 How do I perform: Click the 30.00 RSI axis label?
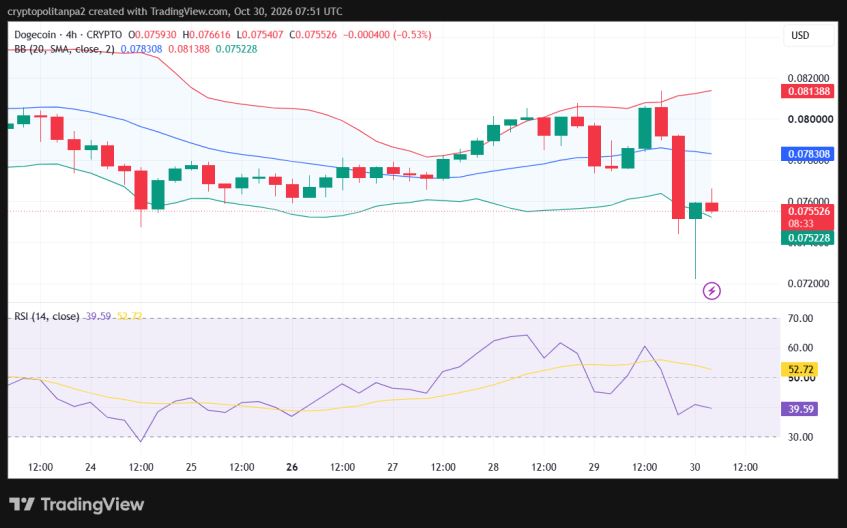[800, 437]
